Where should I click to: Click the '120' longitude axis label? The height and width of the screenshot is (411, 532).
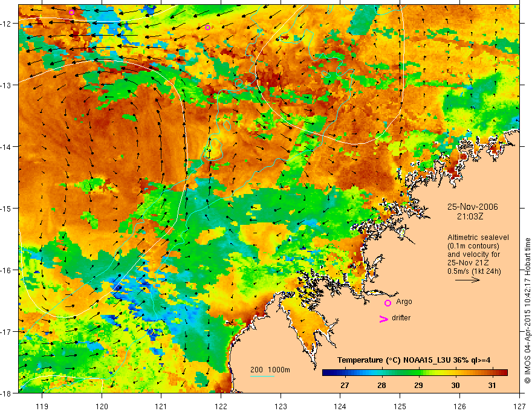click(102, 406)
